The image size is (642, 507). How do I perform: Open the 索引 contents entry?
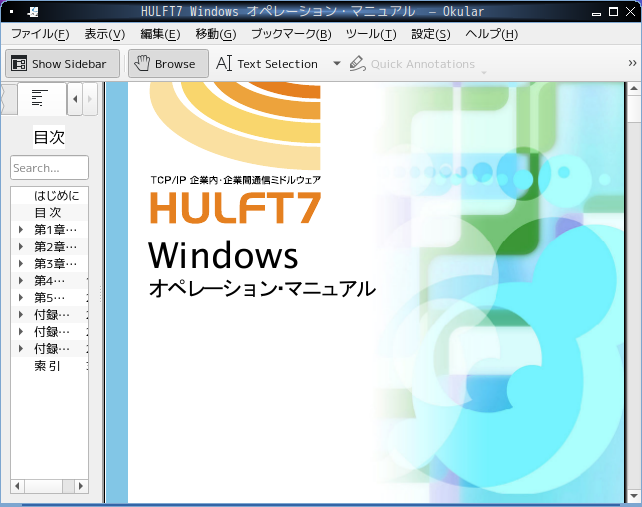coord(47,366)
